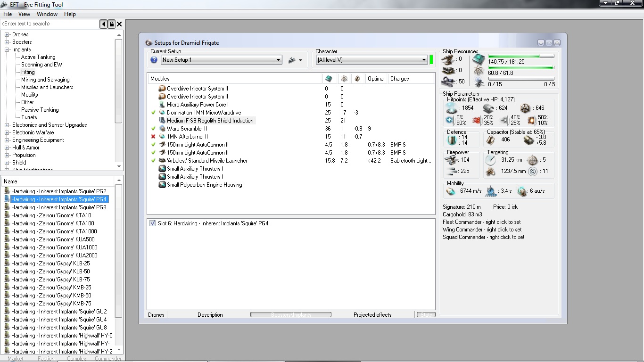Expand the Drones tree node
This screenshot has height=362, width=644.
pos(7,35)
